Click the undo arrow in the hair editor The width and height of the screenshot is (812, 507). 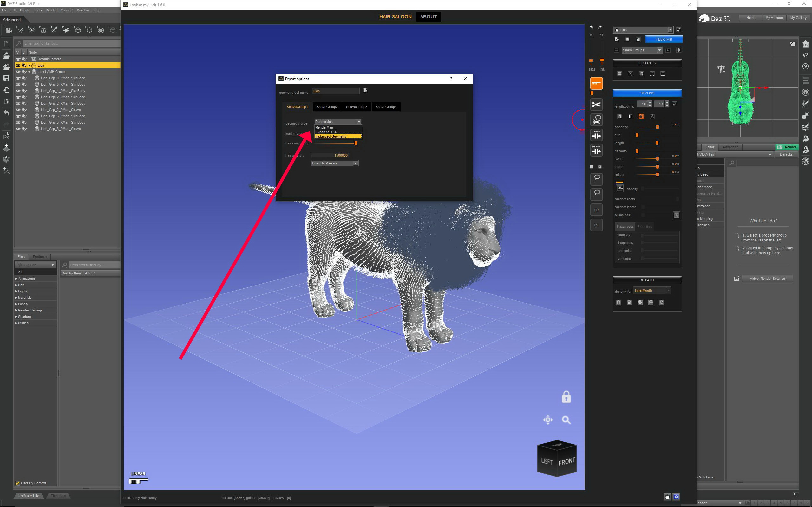point(592,27)
